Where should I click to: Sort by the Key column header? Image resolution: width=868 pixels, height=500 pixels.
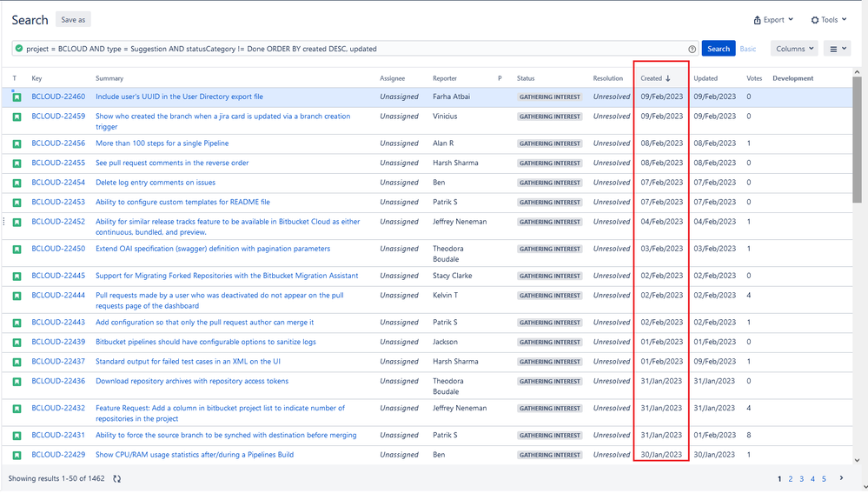coord(36,78)
